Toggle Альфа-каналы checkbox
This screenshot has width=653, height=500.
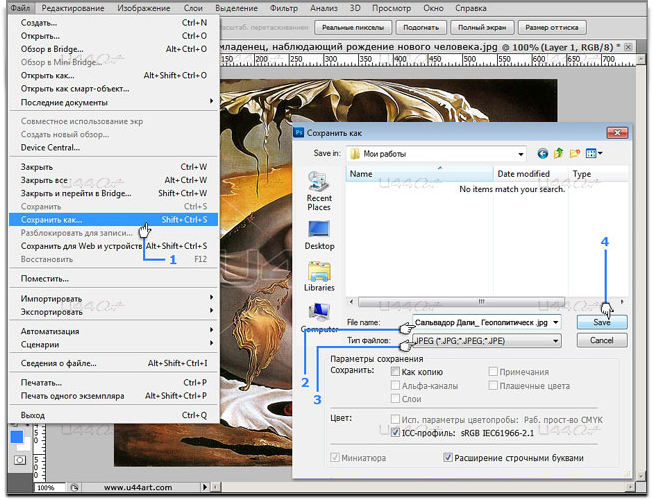395,385
